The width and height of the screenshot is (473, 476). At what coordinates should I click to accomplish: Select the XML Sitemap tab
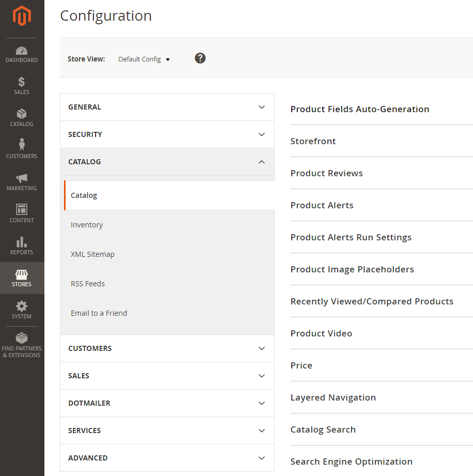tap(92, 254)
